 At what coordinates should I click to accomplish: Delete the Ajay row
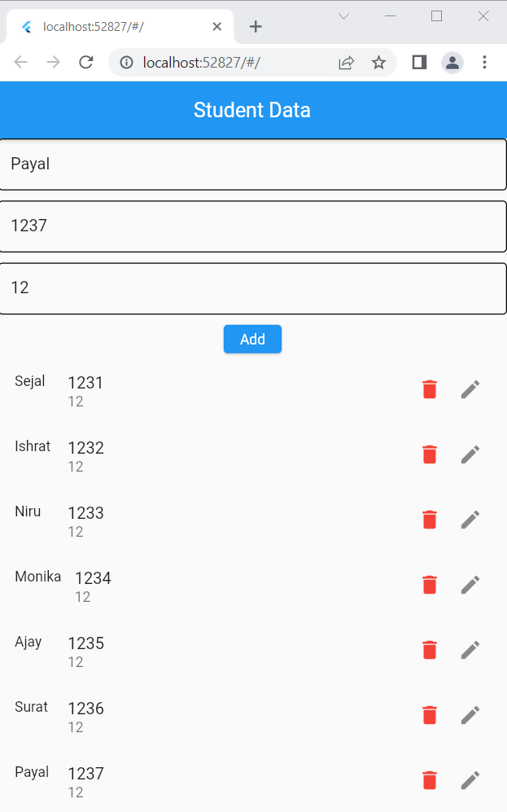tap(430, 650)
